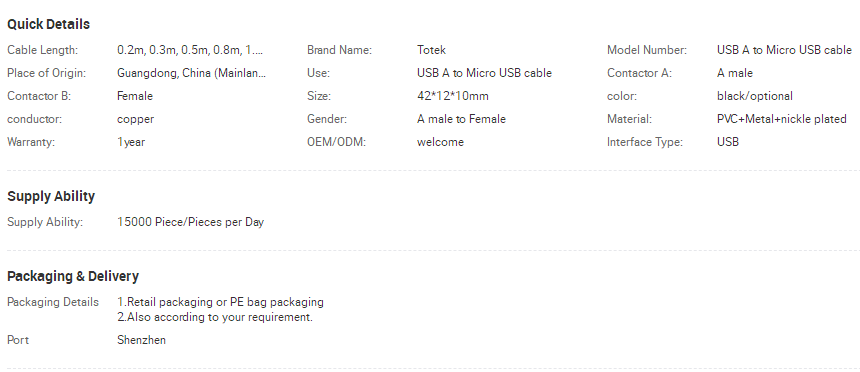Click the Size value 42*12*10mm
Screen dimensions: 860x372
452,96
